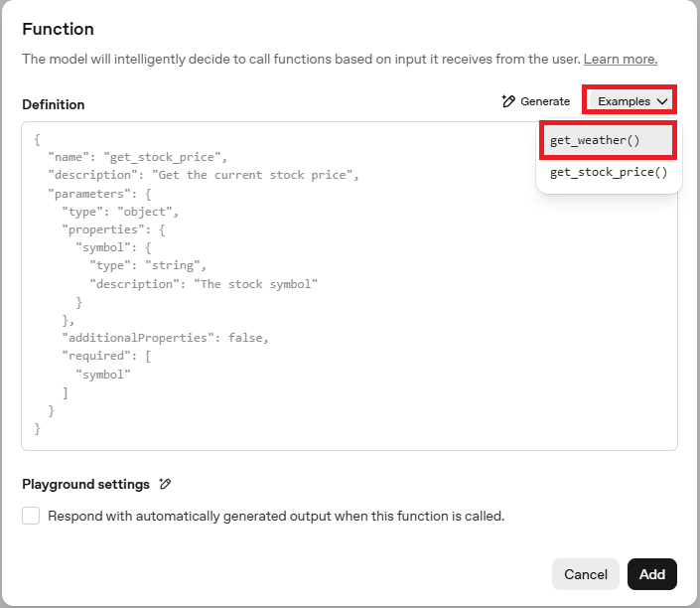This screenshot has width=700, height=608.
Task: Open the Examples dropdown
Action: point(630,101)
